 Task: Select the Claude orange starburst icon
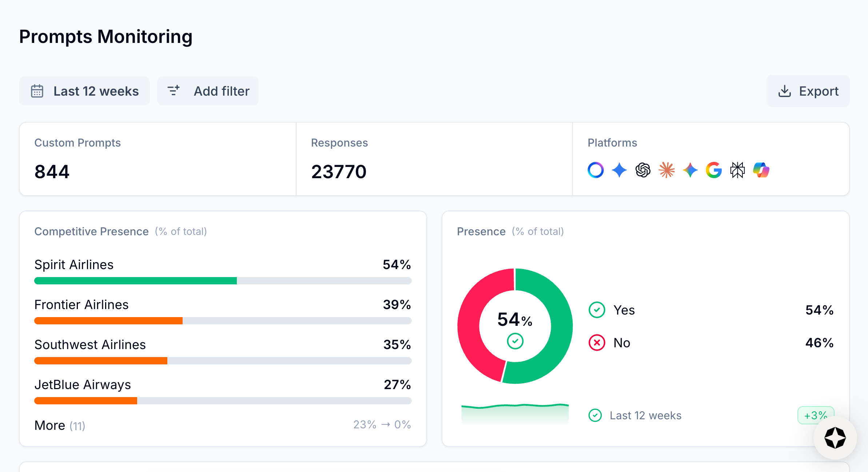point(666,170)
